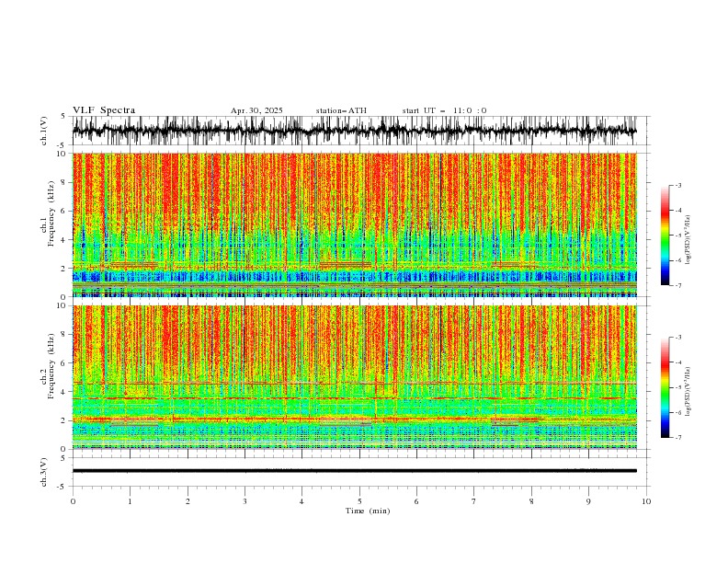Click the '5' tick on the time axis
The image size is (728, 563).
(x=359, y=501)
